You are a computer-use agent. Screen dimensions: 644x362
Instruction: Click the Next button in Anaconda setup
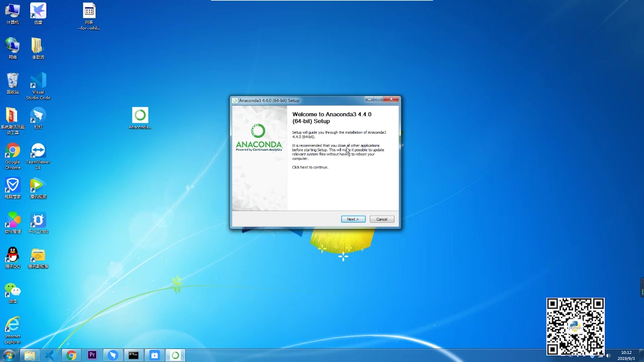(353, 219)
